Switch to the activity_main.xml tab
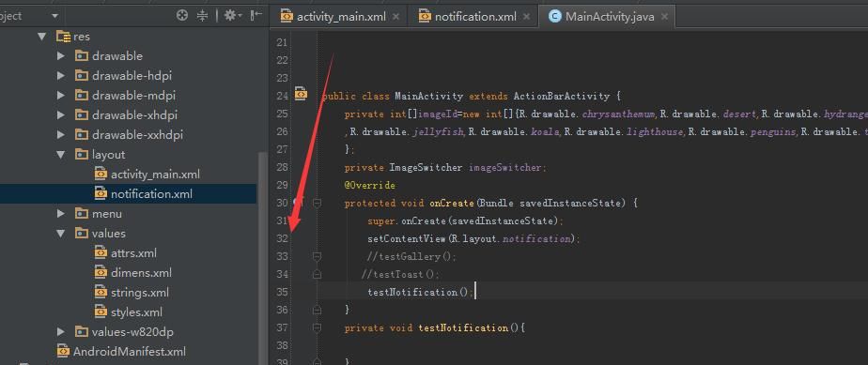The width and height of the screenshot is (868, 365). click(x=340, y=17)
